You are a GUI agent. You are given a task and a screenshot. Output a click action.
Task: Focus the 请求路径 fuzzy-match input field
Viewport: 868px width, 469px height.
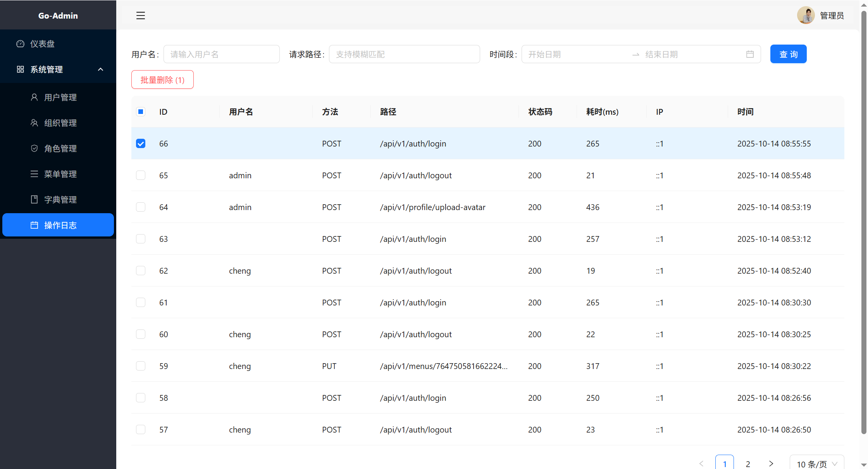click(x=404, y=54)
